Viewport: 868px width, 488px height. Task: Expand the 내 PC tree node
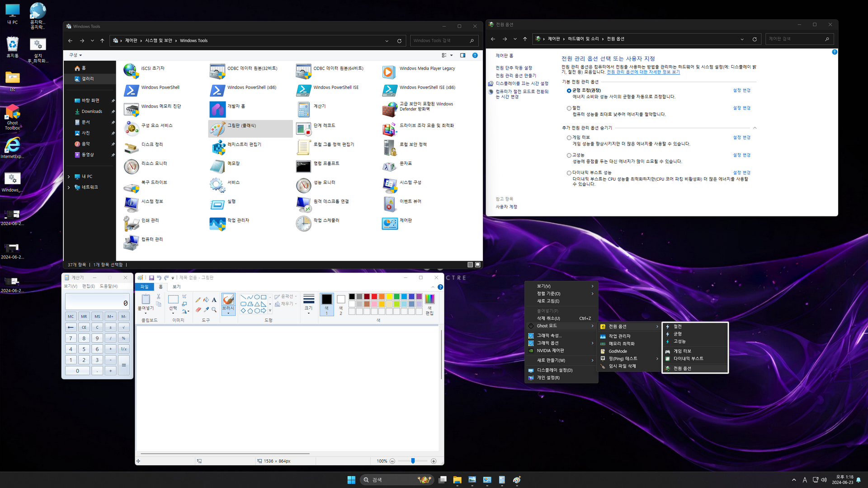point(69,177)
